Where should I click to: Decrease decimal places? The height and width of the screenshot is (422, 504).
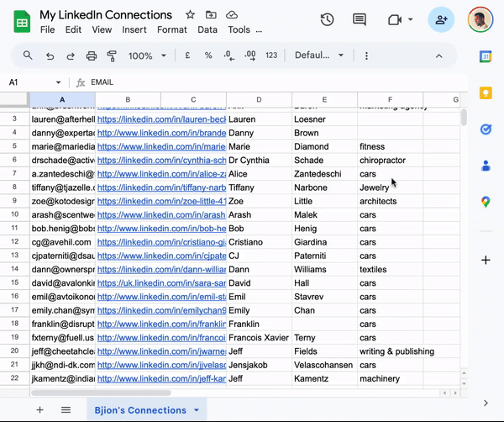[228, 55]
